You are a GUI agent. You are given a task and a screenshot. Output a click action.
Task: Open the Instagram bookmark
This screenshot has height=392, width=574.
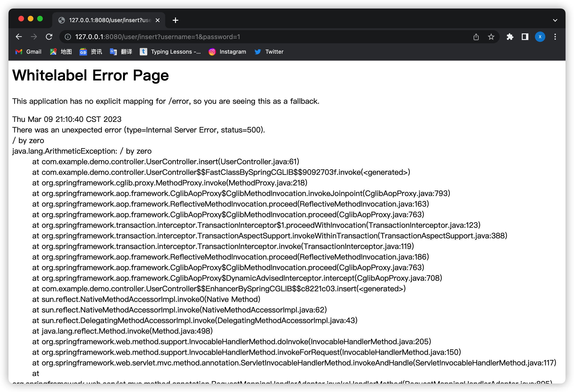227,52
